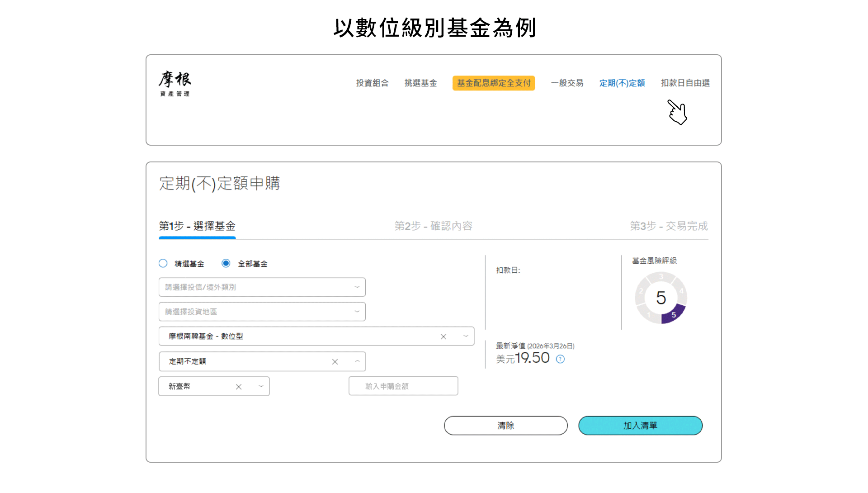Viewport: 868px width, 493px height.
Task: Open the 請選擇投資地區 dropdown
Action: (262, 312)
